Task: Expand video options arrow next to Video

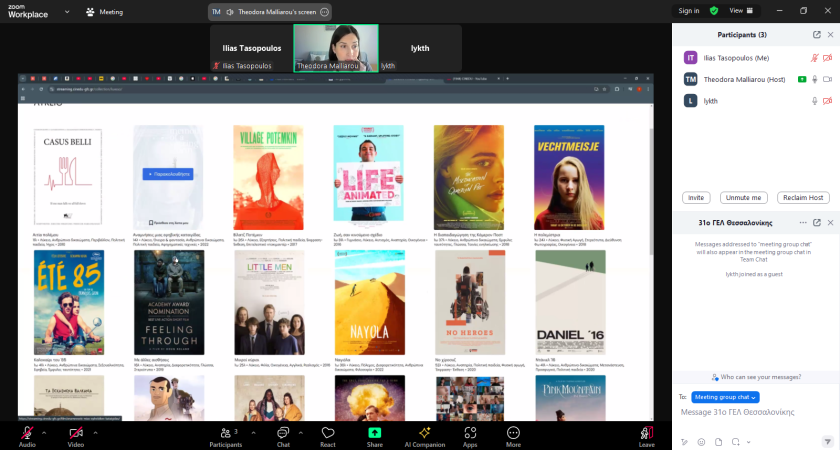Action: pos(95,432)
